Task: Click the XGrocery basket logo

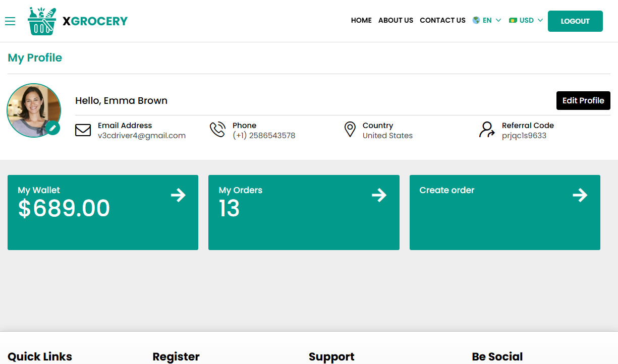Action: pos(42,21)
